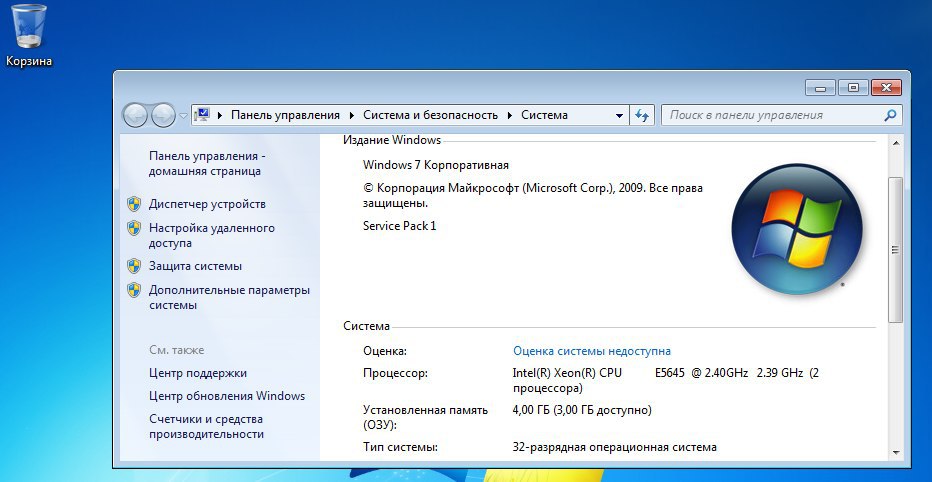Click the Forward navigation arrow button
The height and width of the screenshot is (482, 932).
(x=163, y=115)
